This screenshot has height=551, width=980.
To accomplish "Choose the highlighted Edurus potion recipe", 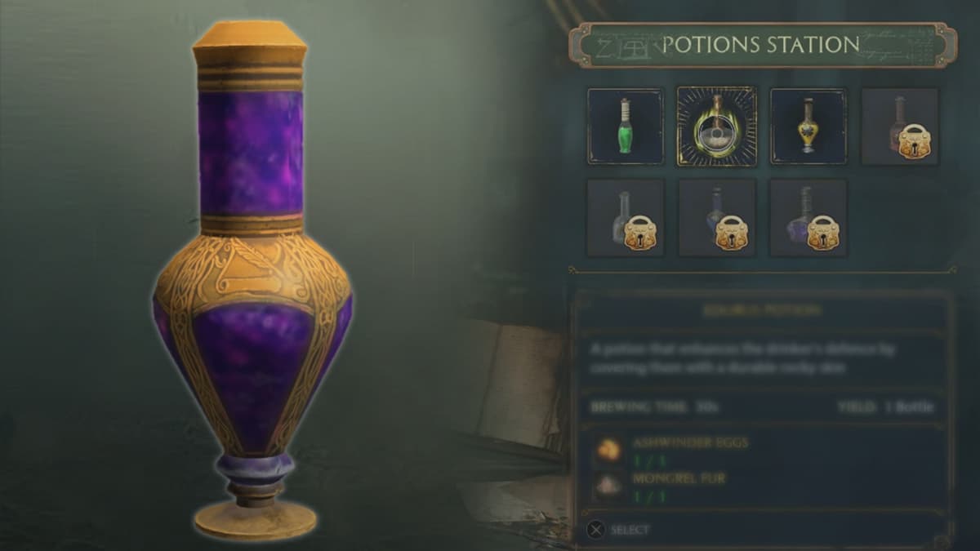I will (x=717, y=127).
